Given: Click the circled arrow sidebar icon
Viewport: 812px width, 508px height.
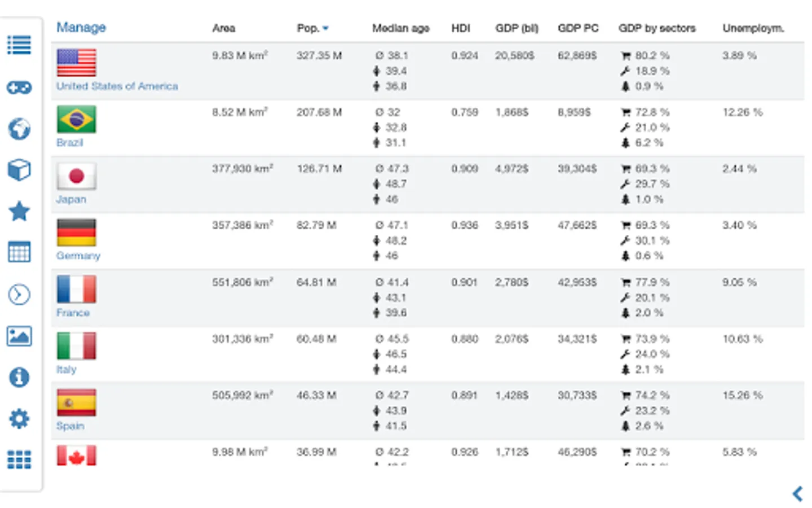Looking at the screenshot, I should tap(19, 295).
